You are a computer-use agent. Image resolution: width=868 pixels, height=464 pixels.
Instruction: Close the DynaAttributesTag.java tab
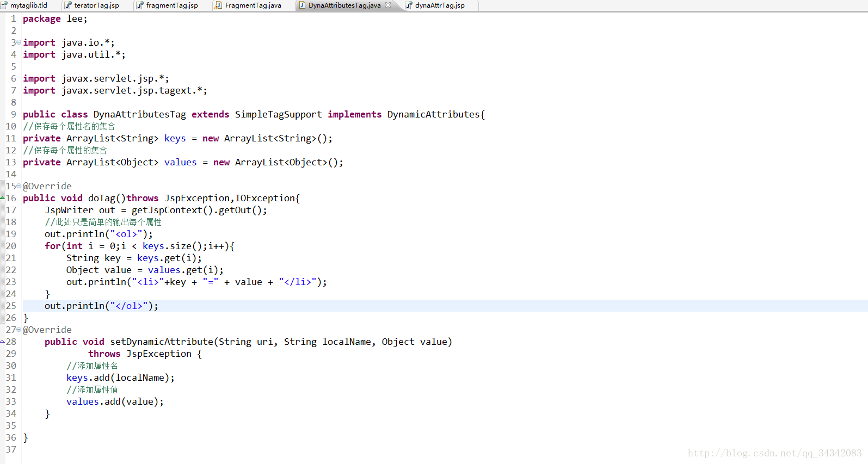click(x=388, y=5)
